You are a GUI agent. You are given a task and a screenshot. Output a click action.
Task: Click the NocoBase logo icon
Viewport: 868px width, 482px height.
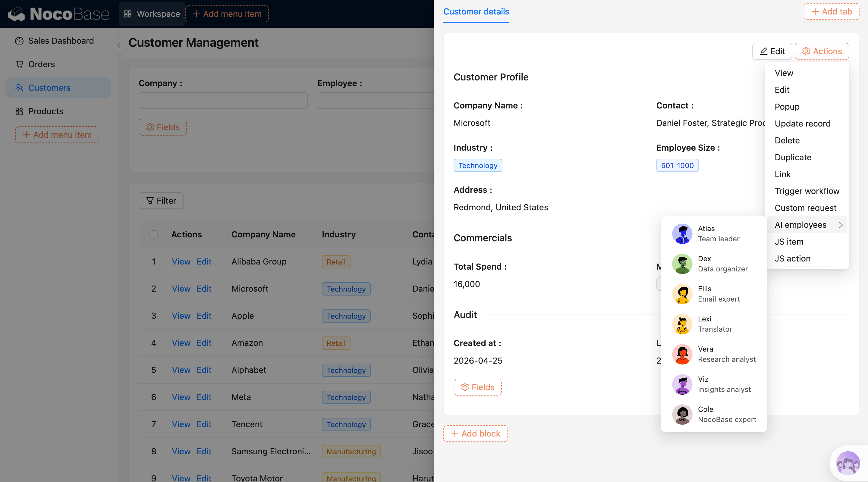[16, 14]
